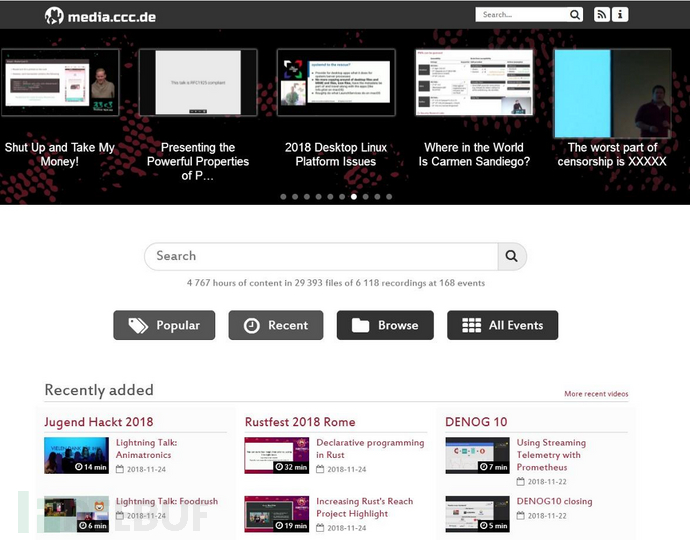690x540 pixels.
Task: Open The worst part of censorship thumbnail
Action: pos(612,94)
